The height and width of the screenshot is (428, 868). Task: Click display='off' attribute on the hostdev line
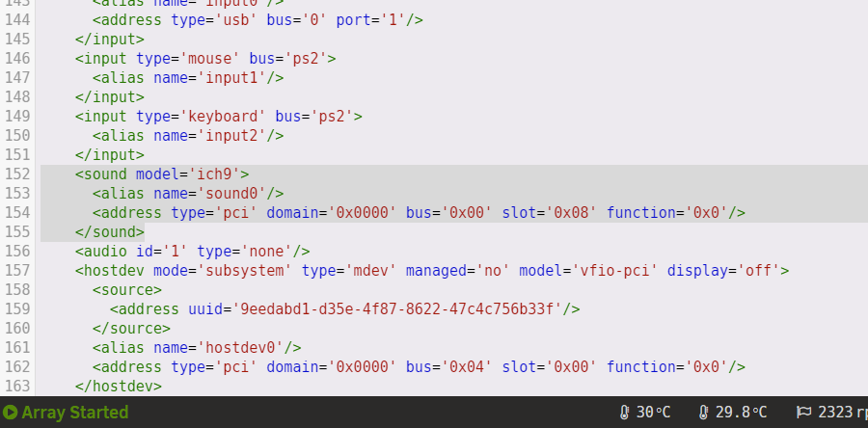723,271
